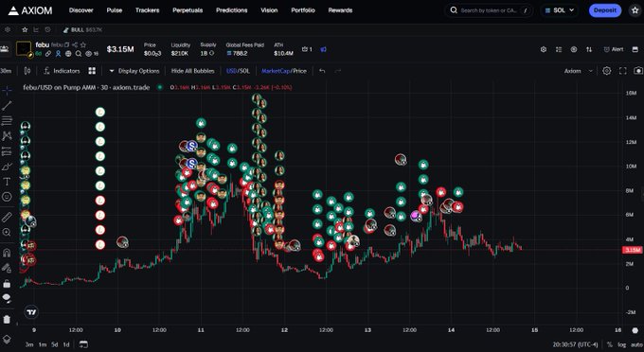
Task: Copy febu token address icon
Action: (67, 44)
